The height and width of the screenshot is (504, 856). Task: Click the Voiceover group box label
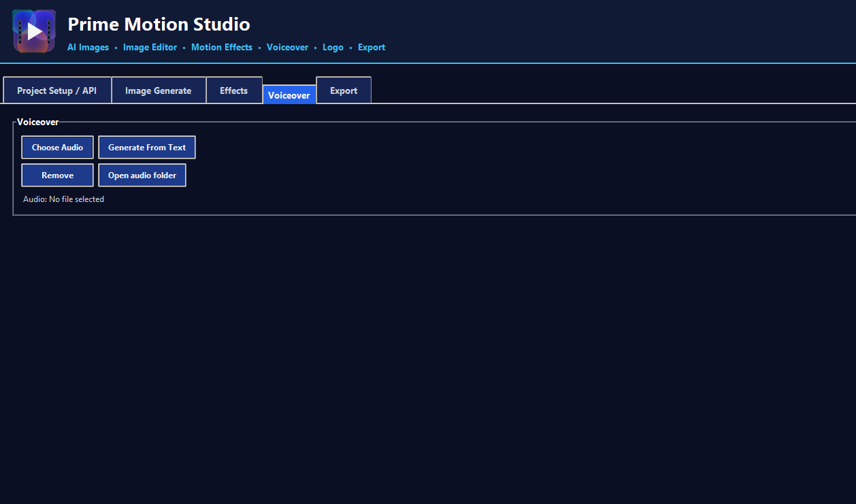38,122
